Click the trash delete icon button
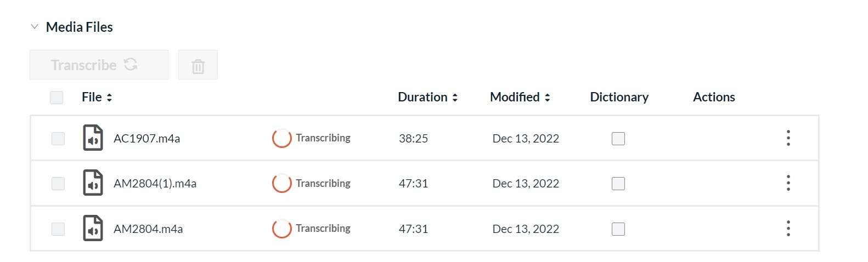 point(198,65)
